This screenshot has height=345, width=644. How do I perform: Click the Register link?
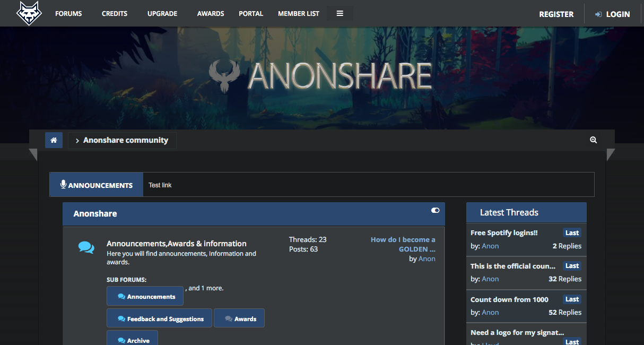point(556,14)
